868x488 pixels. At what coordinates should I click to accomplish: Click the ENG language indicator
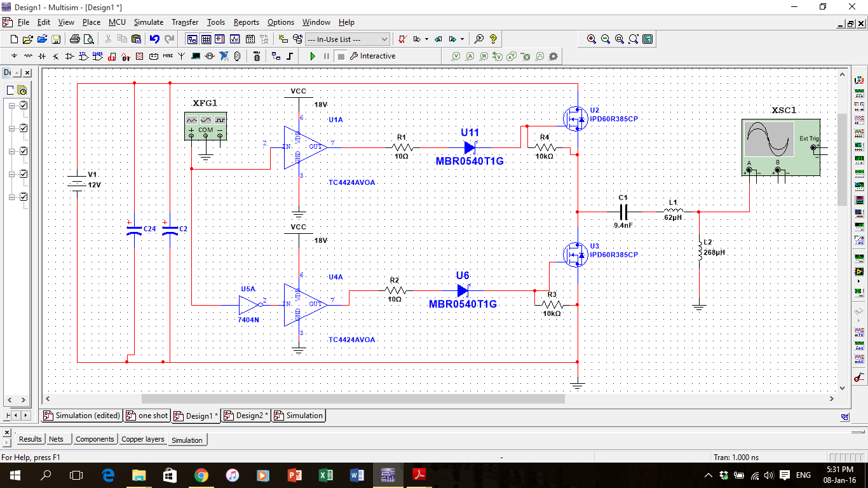coord(803,475)
